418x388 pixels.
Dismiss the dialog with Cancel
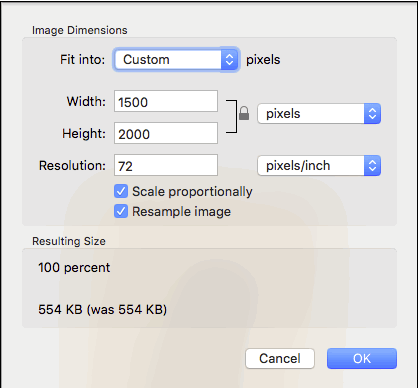pos(280,359)
